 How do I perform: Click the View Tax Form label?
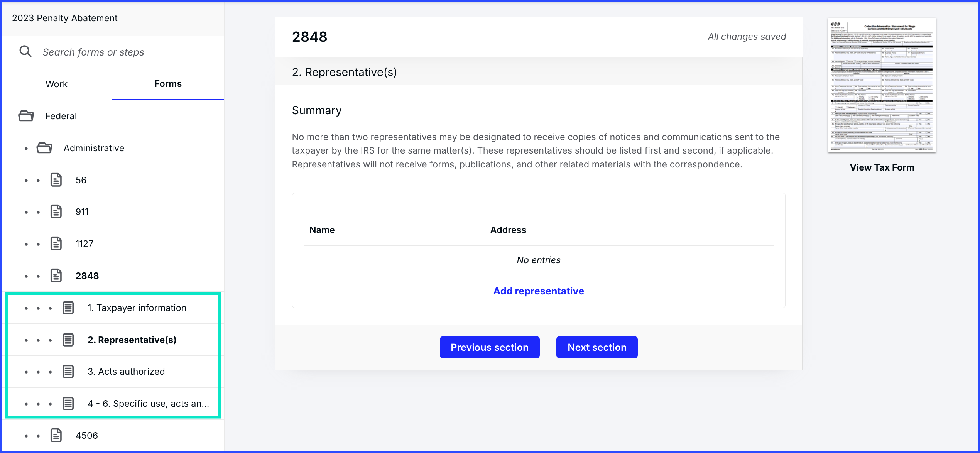coord(882,167)
